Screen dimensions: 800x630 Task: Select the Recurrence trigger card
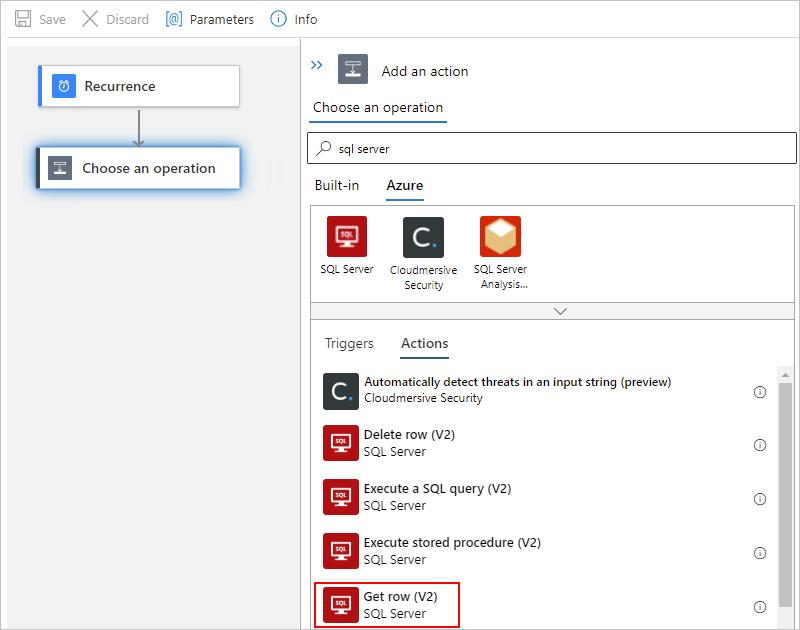pyautogui.click(x=139, y=86)
